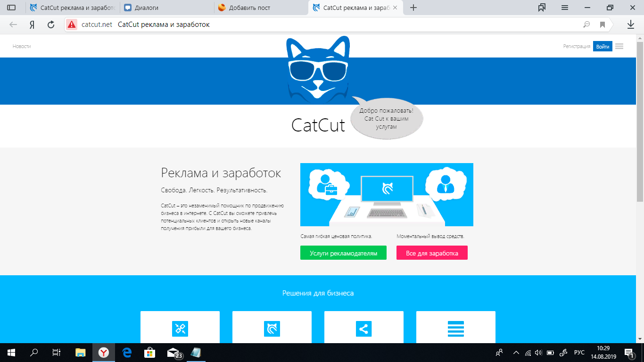The width and height of the screenshot is (644, 362).
Task: Click Решения для бизнеса heading
Action: coord(318,293)
